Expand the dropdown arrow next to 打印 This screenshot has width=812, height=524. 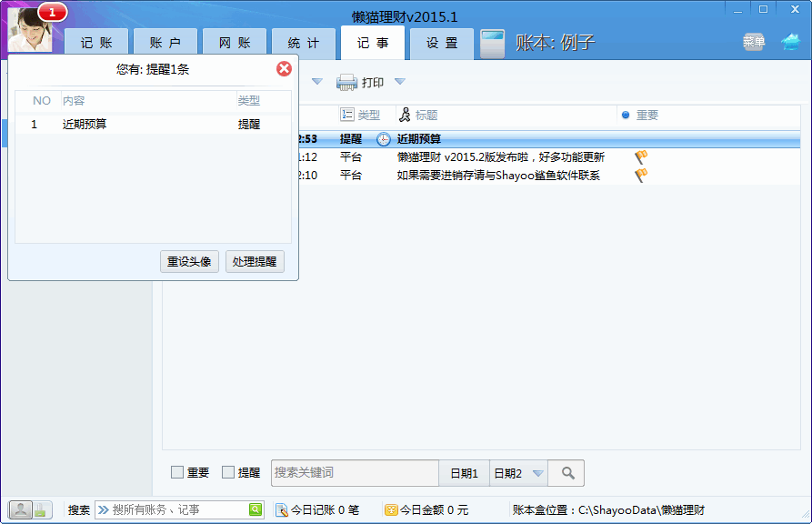399,81
